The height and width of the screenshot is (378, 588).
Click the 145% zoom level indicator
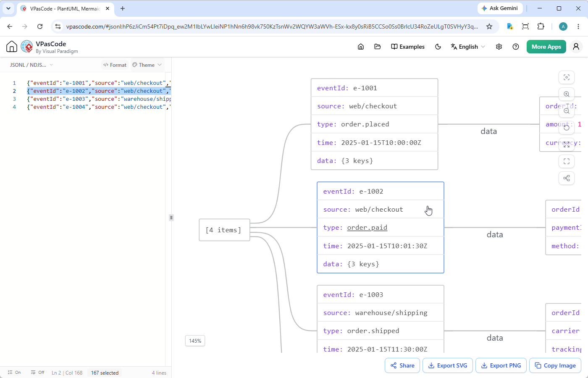tap(195, 341)
